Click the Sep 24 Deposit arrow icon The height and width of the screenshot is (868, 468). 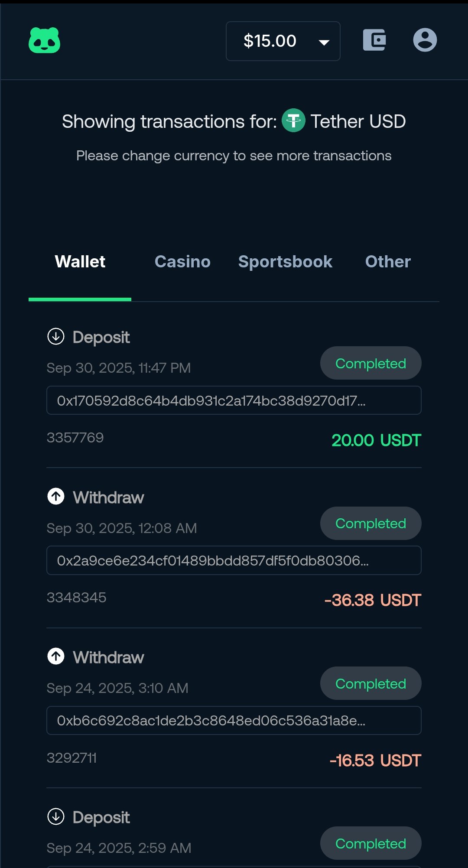pyautogui.click(x=56, y=817)
